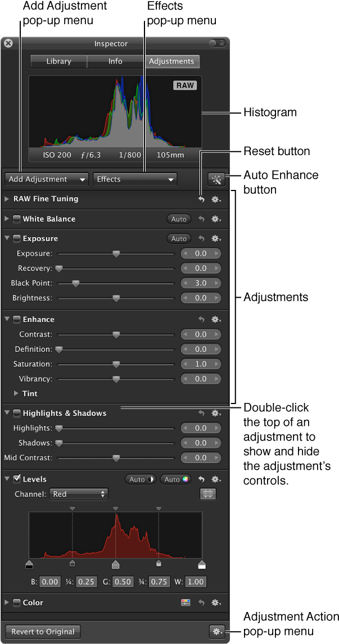Open the Enhance gear action menu
This screenshot has height=644, width=339.
click(216, 320)
